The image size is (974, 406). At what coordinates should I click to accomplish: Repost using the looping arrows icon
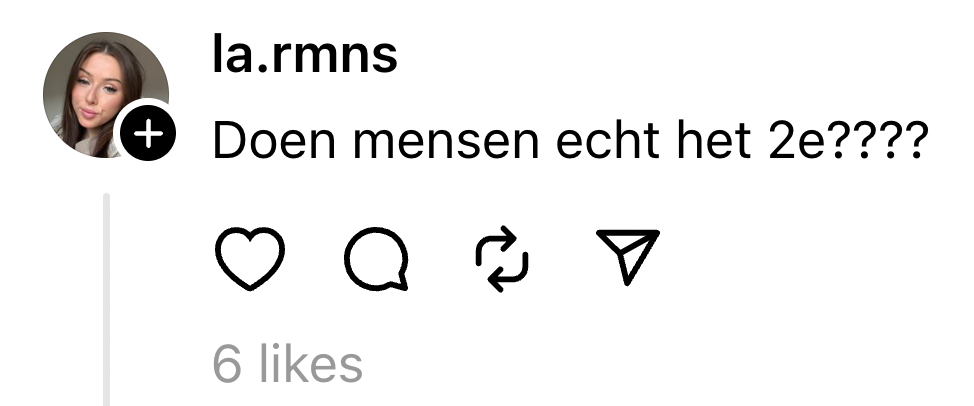coord(502,258)
